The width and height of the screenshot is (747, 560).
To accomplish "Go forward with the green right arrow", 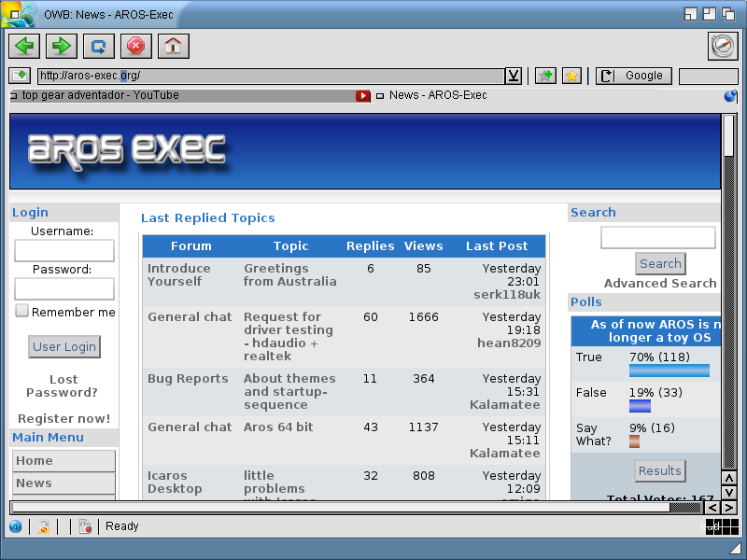I will pos(62,46).
